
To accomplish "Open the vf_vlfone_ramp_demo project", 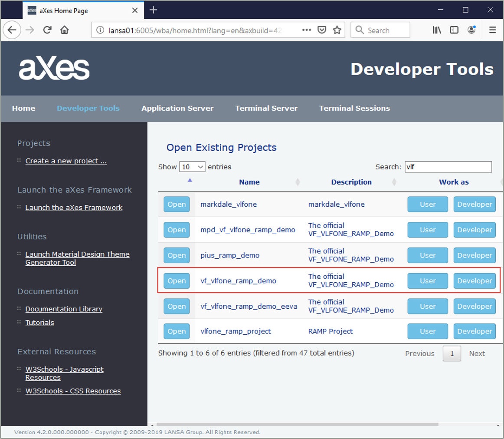I will 177,281.
